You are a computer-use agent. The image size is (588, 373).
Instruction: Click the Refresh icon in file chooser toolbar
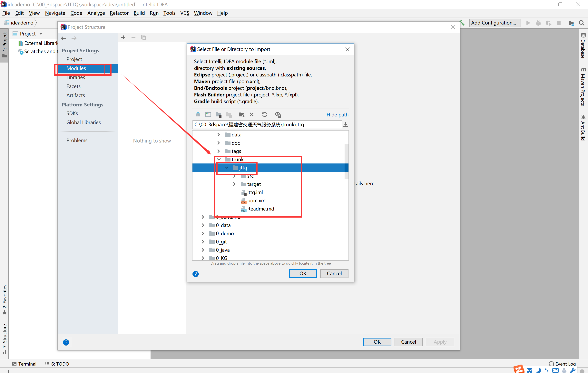(x=264, y=114)
